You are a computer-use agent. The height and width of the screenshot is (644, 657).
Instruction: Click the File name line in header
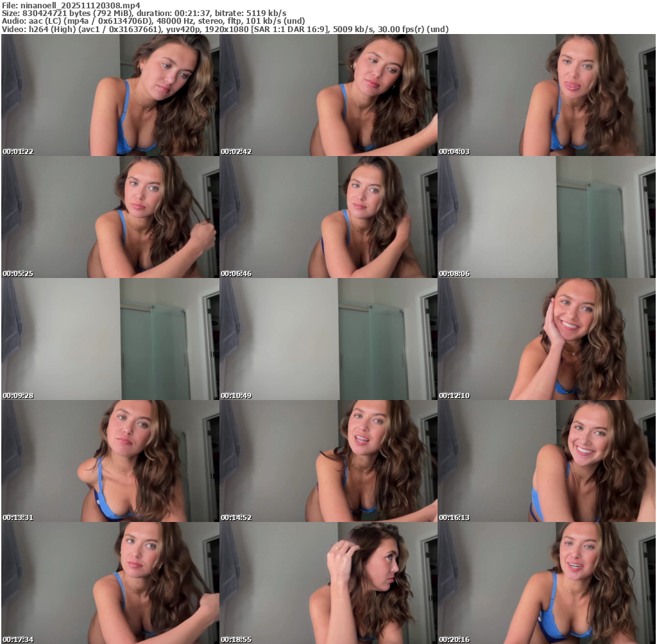click(x=71, y=5)
